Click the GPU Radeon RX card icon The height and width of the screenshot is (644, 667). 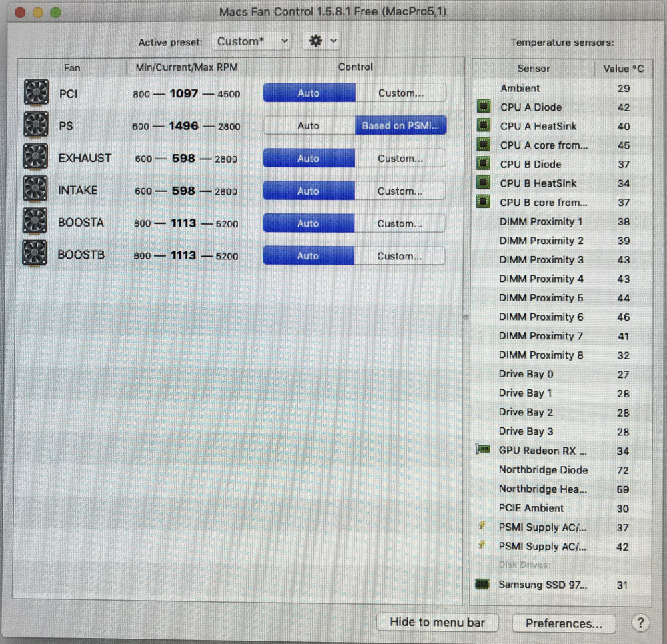482,449
